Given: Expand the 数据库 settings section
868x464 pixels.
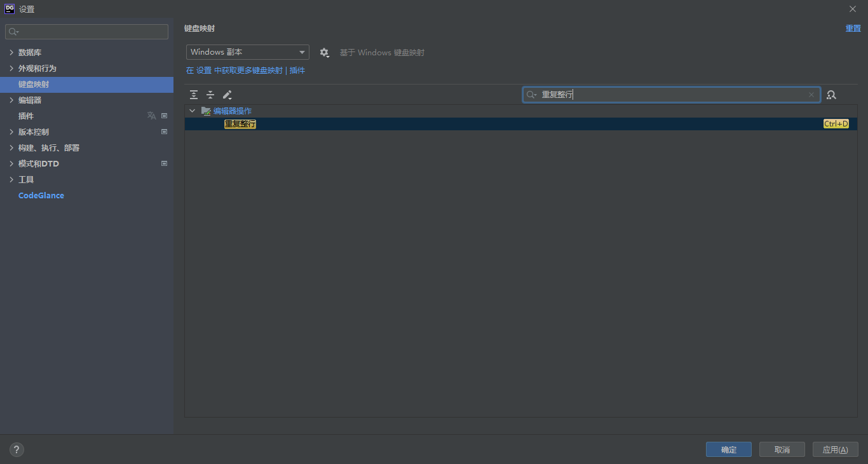Looking at the screenshot, I should tap(11, 52).
